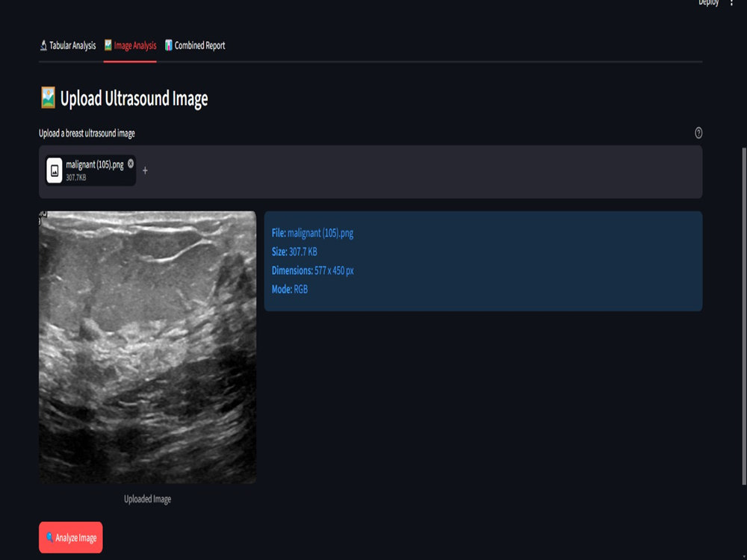Select the 'File: malignant (105).png' info line
Screen dimensions: 747x560
tap(312, 233)
